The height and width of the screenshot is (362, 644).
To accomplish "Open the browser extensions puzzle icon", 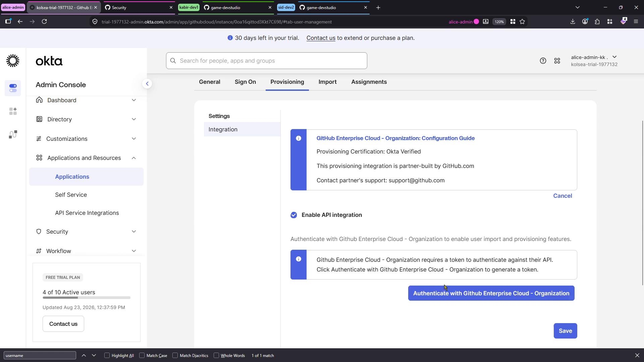I will coord(597,21).
